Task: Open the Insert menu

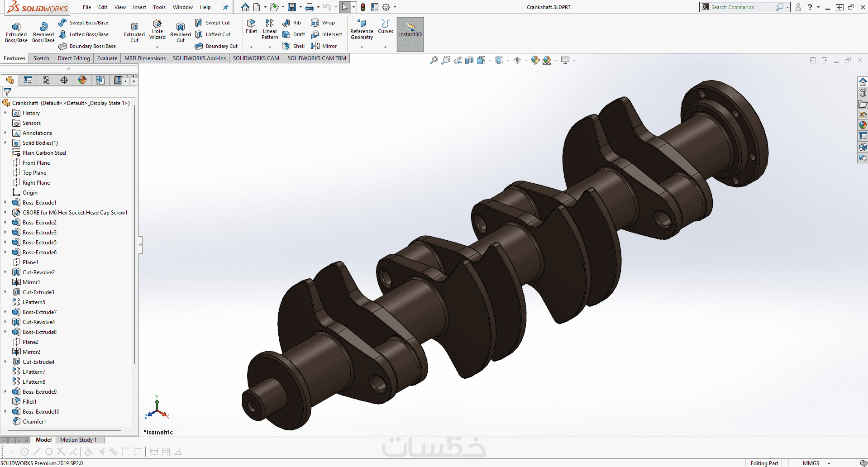Action: [x=139, y=7]
